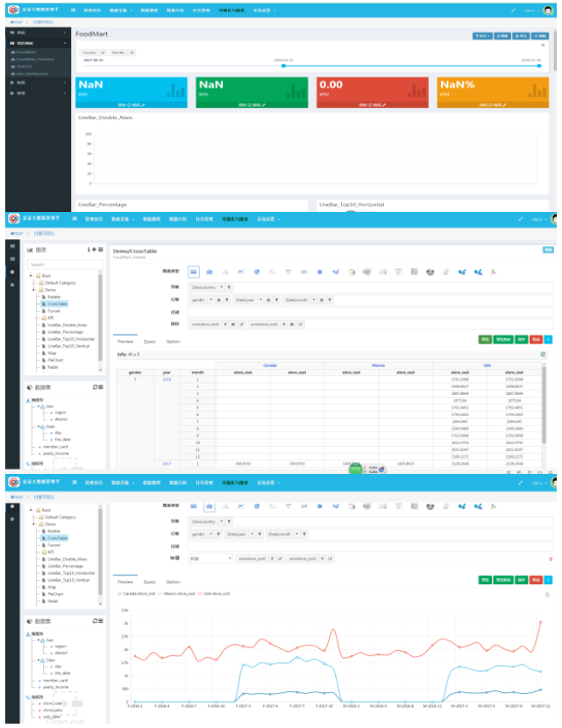This screenshot has height=728, width=562.
Task: Click fullscreen icon on FoodMart dashboard header
Action: (513, 11)
